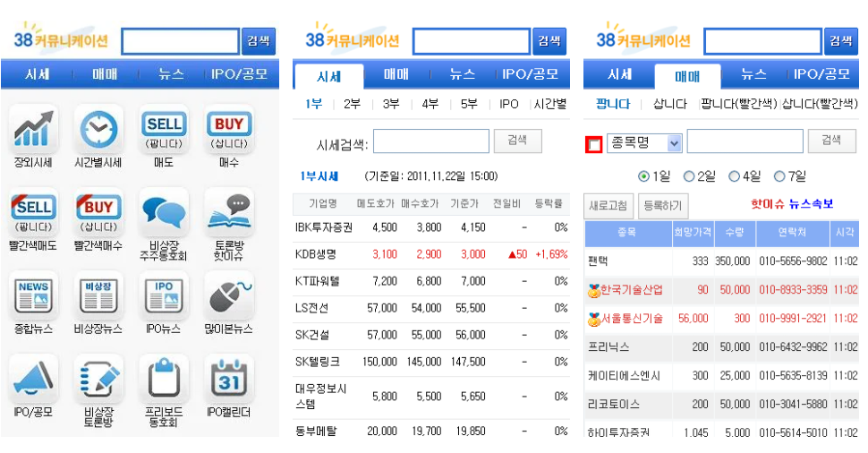Open the 많이본뉴스 mouse icon
Screen dimensions: 868x453
click(228, 295)
